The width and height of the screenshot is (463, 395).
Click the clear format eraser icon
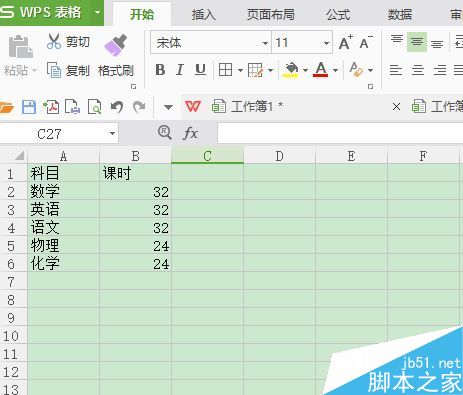(x=356, y=70)
